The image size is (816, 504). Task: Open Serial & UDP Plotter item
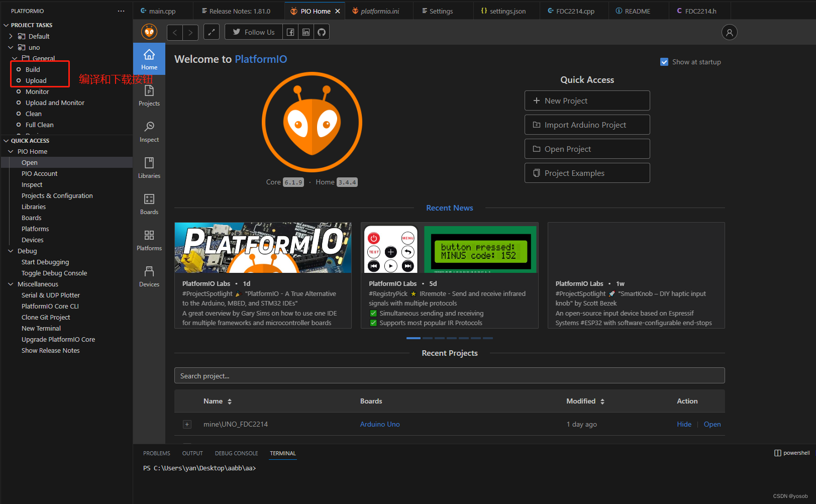[x=51, y=295]
